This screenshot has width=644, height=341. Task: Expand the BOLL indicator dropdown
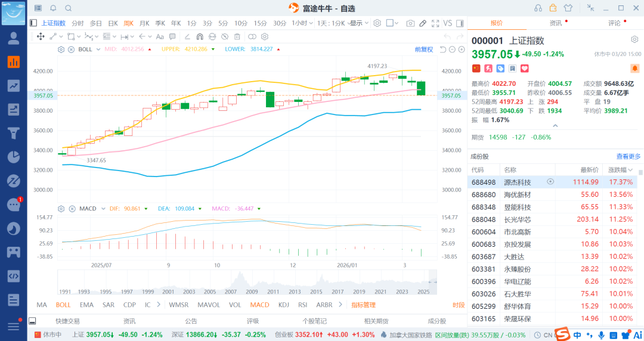(x=98, y=49)
